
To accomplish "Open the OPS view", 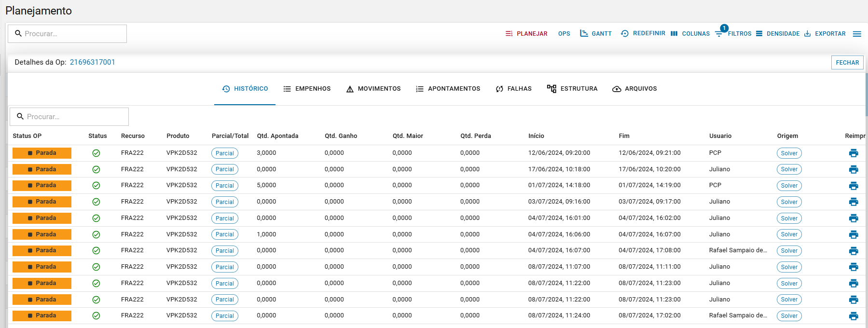I will pyautogui.click(x=564, y=34).
